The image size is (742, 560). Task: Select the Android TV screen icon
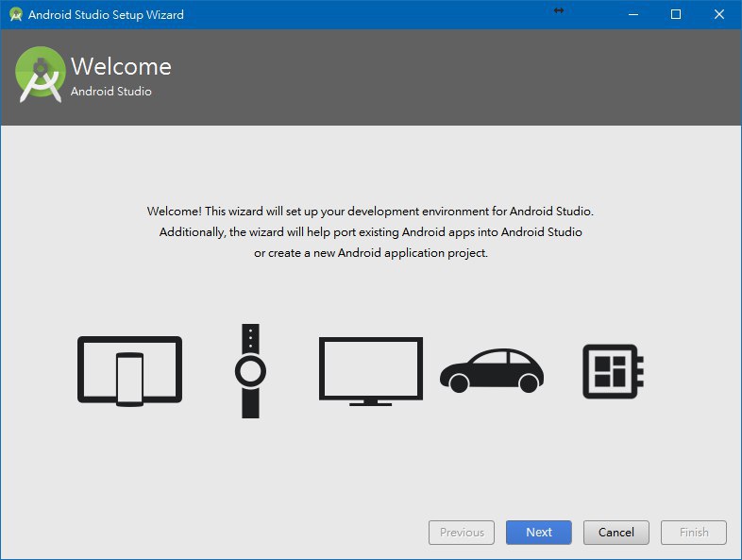[x=370, y=370]
